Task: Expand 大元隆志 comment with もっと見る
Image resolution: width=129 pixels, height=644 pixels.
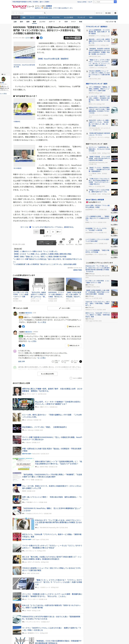Action: [42, 322]
